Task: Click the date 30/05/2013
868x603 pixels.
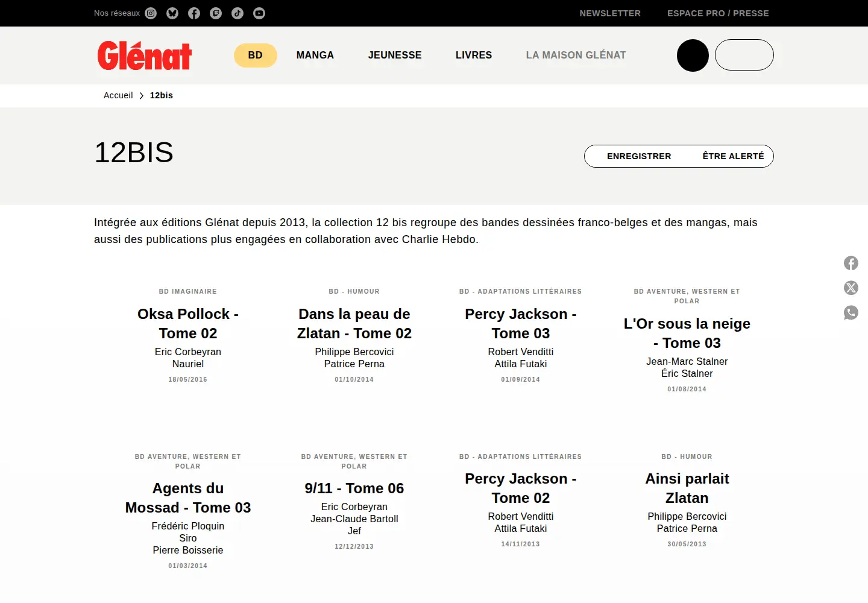Action: tap(687, 544)
